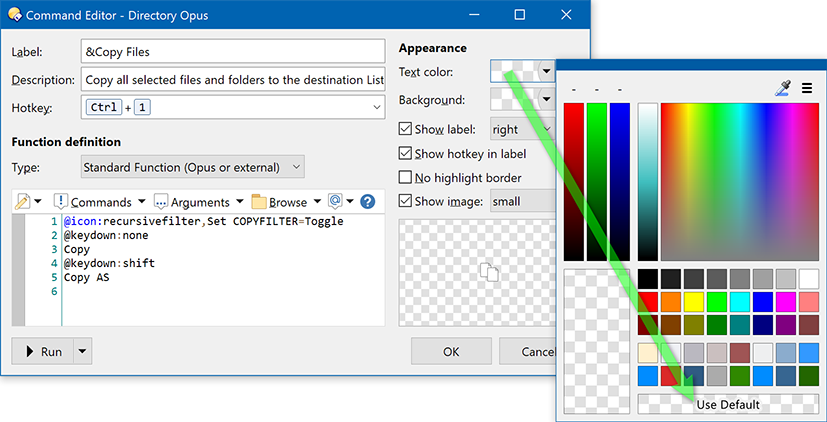Click inside the rainbow hue gradient field

pyautogui.click(x=740, y=182)
